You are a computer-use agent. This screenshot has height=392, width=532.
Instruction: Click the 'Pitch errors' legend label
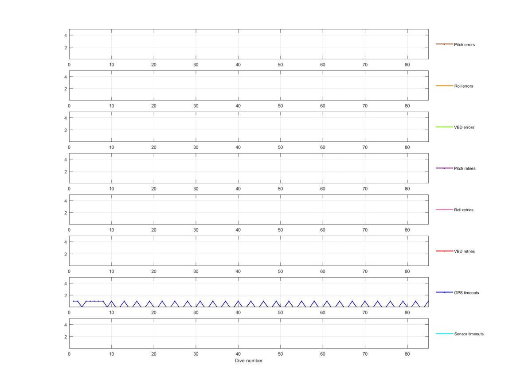click(x=464, y=45)
